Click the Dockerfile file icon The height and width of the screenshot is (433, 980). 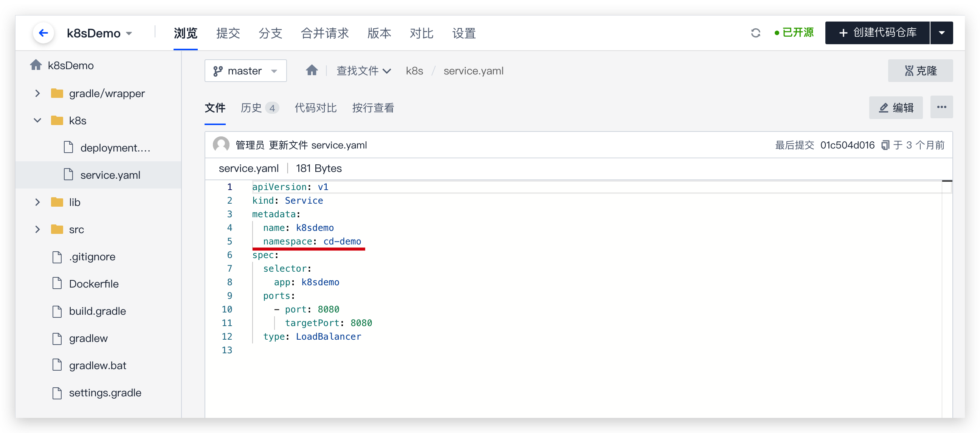pos(57,284)
